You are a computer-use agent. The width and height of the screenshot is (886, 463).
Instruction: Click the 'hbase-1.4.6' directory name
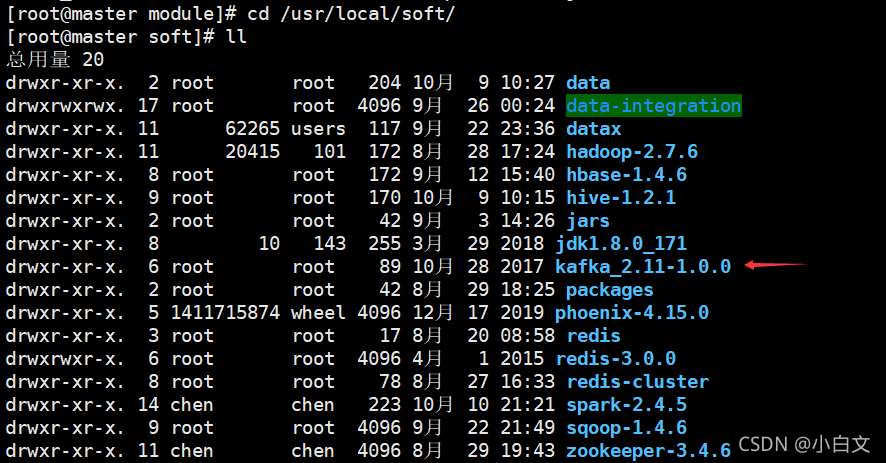click(x=627, y=175)
